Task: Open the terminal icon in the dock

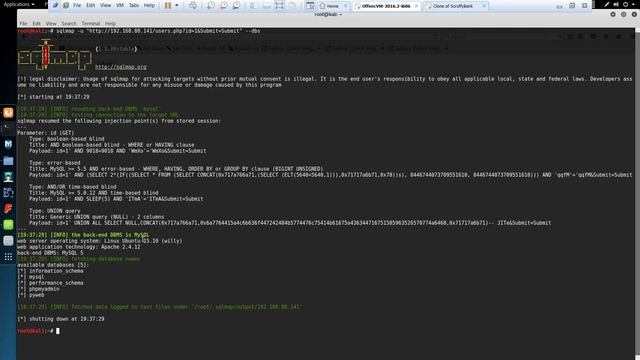Action: tap(8, 129)
